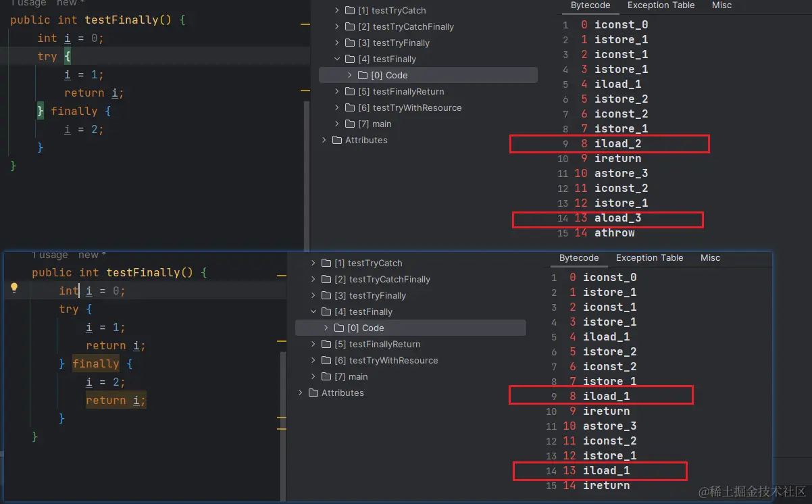812x504 pixels.
Task: Collapse [4] testFinally chevron in lower tree
Action: click(313, 312)
